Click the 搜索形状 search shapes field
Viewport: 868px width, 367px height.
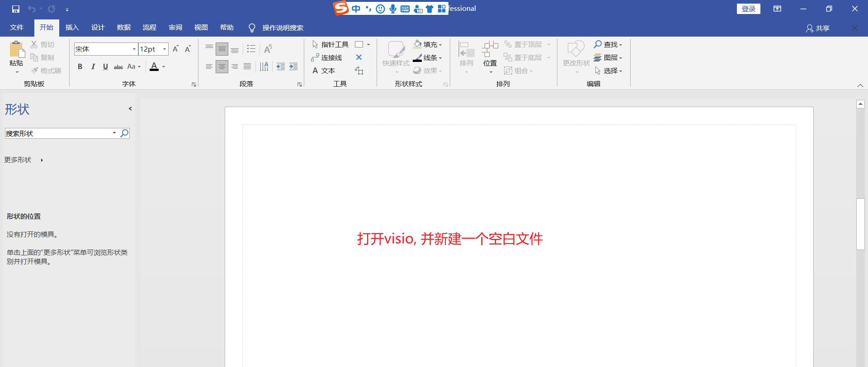point(58,133)
